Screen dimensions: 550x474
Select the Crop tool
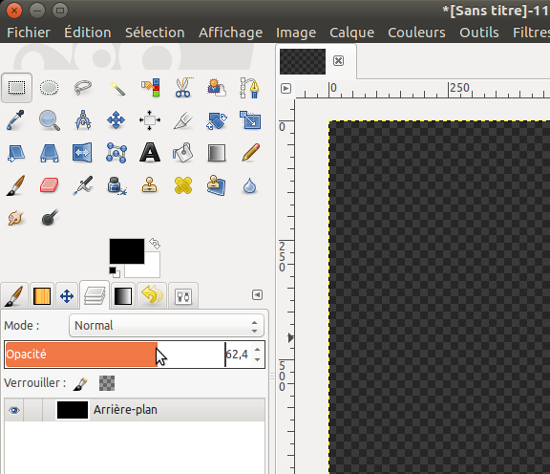[183, 120]
